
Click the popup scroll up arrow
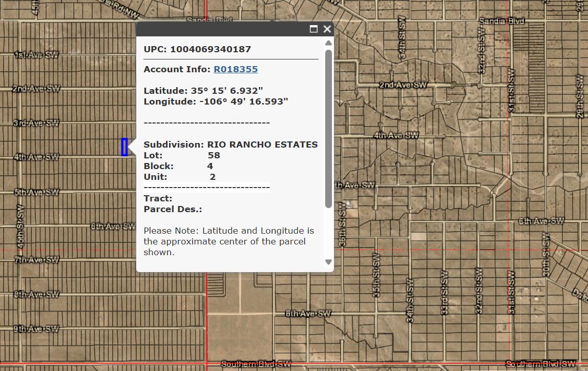(x=328, y=43)
